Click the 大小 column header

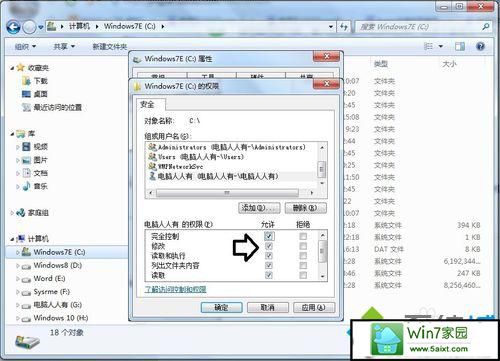(449, 64)
